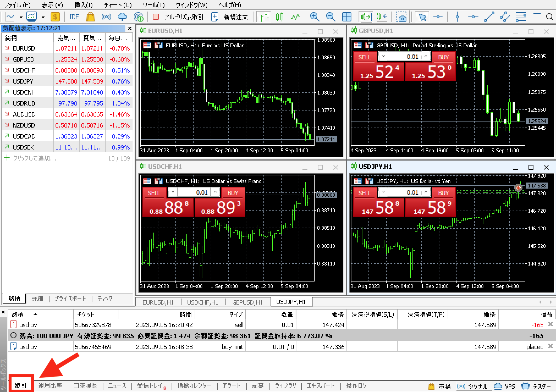
Task: Select the Fibonacci retracement tool
Action: (x=521, y=17)
